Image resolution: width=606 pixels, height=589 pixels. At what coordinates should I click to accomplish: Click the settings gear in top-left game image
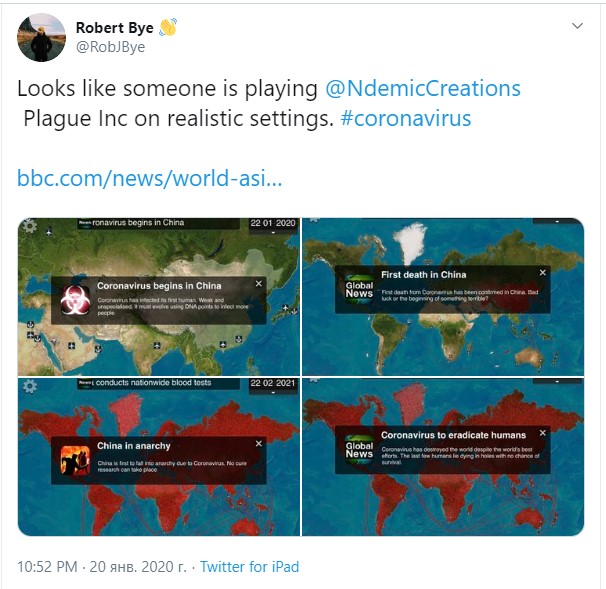click(x=30, y=226)
